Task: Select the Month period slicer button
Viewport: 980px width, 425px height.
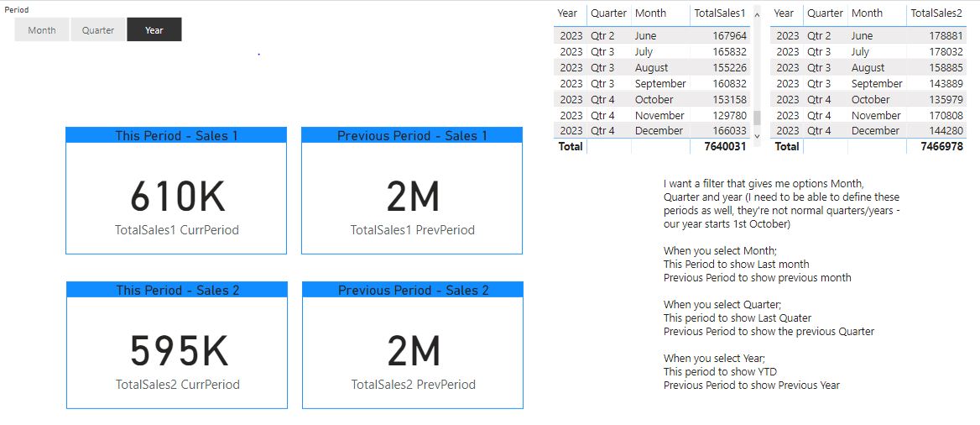Action: pos(42,29)
